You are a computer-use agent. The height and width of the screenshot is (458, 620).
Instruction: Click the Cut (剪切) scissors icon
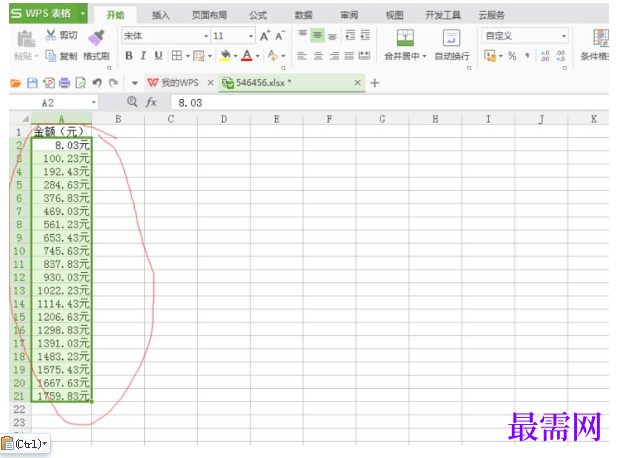point(51,35)
